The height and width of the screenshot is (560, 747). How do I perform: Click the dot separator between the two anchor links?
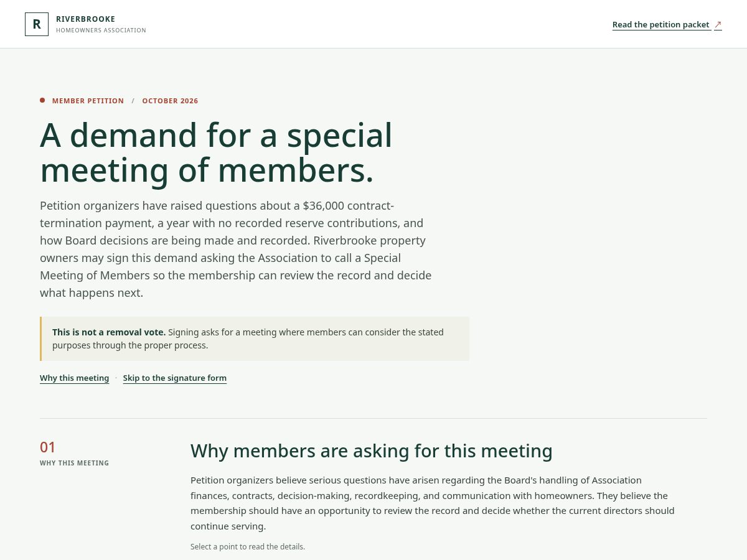[116, 378]
